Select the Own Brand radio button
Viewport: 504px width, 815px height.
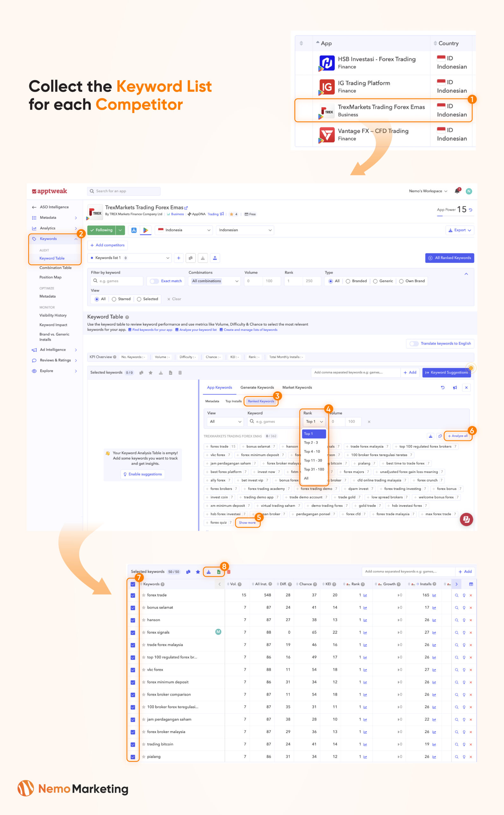coord(401,281)
